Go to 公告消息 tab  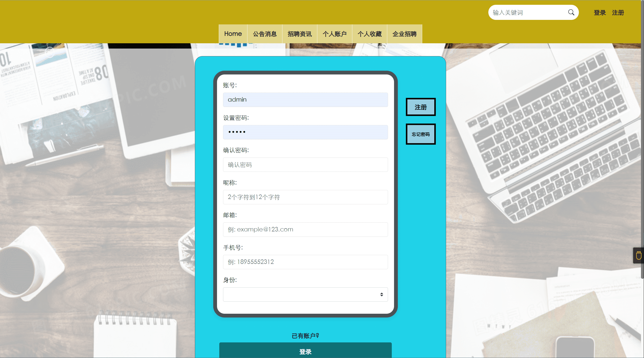click(265, 34)
